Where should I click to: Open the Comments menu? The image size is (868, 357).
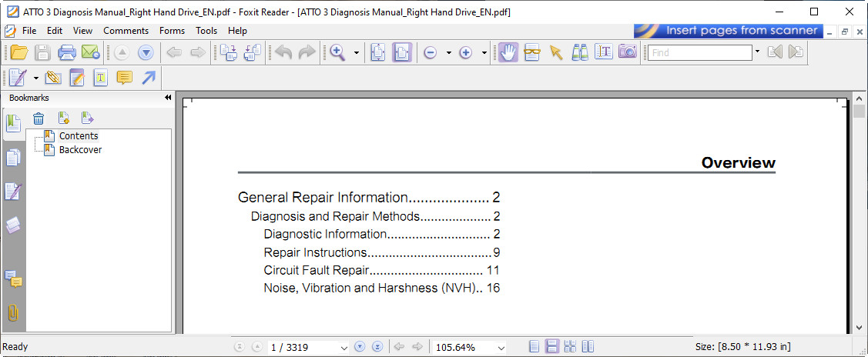pos(126,31)
